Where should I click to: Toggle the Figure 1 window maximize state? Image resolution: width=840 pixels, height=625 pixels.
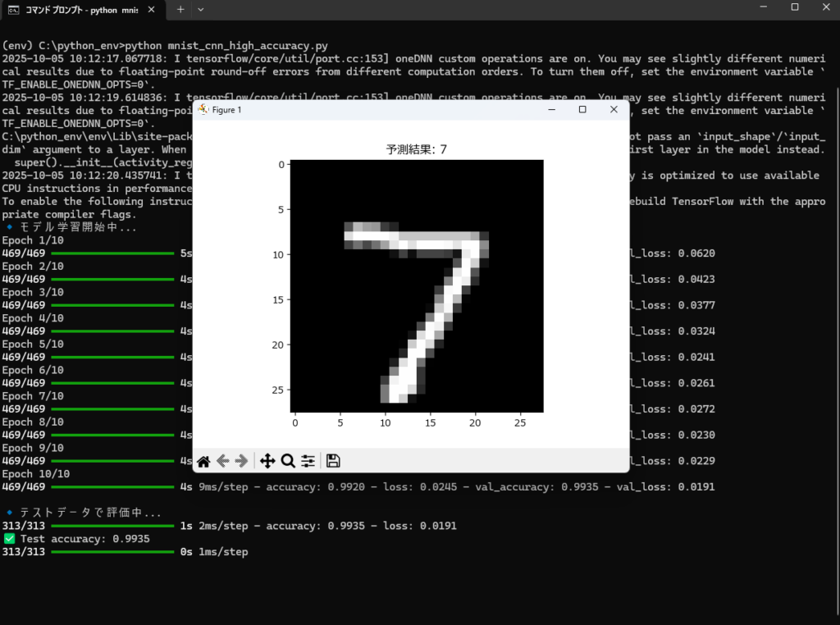point(582,108)
